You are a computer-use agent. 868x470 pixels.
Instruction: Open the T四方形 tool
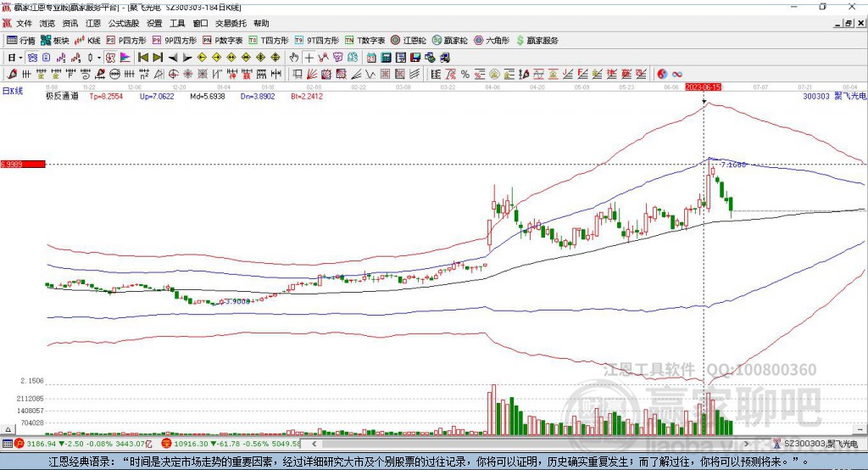(269, 41)
